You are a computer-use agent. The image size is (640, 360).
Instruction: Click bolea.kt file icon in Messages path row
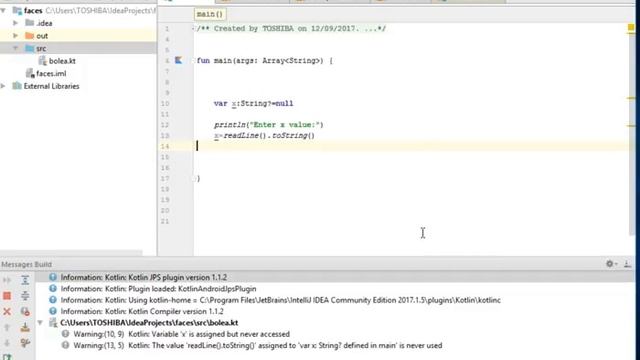[x=53, y=322]
